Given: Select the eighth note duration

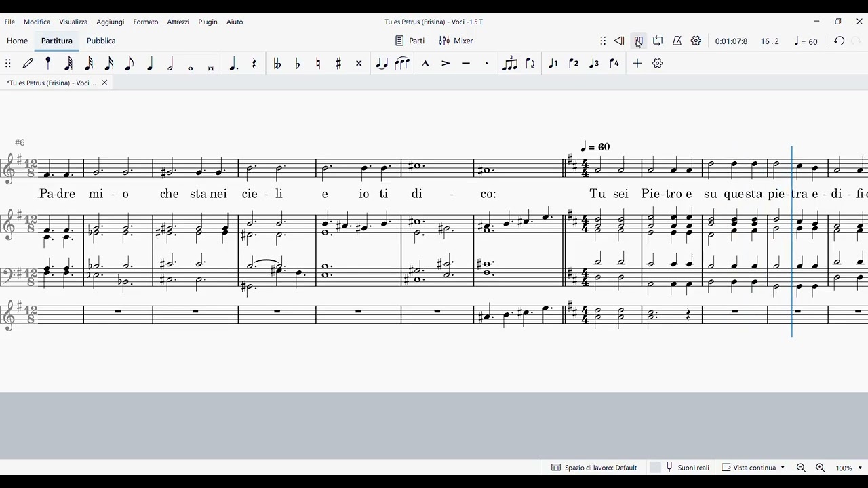Looking at the screenshot, I should [x=130, y=63].
